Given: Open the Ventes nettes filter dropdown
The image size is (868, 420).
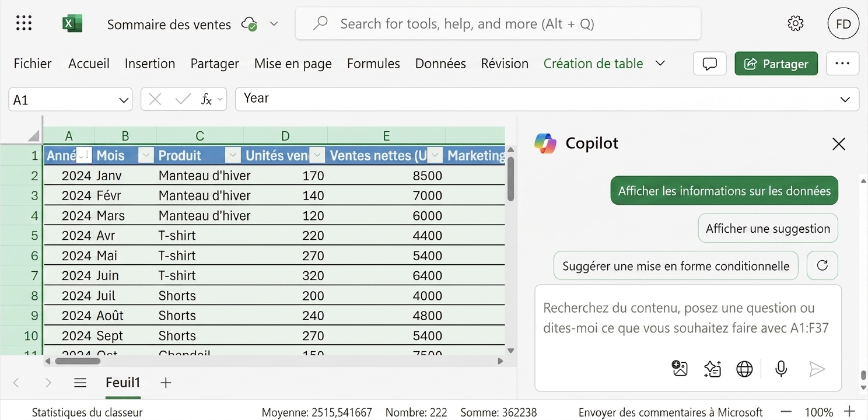Looking at the screenshot, I should click(x=435, y=155).
